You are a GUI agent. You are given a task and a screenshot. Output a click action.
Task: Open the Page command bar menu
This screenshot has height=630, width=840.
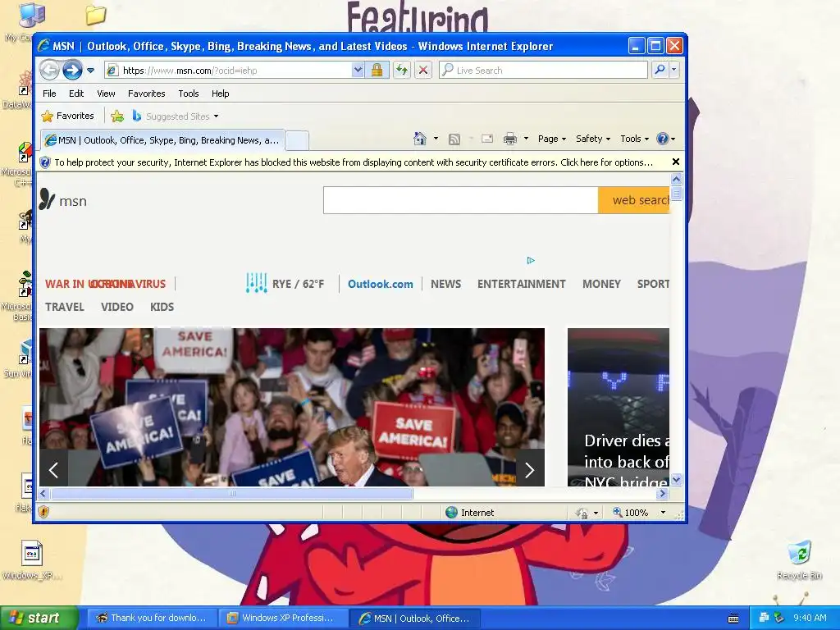[552, 139]
